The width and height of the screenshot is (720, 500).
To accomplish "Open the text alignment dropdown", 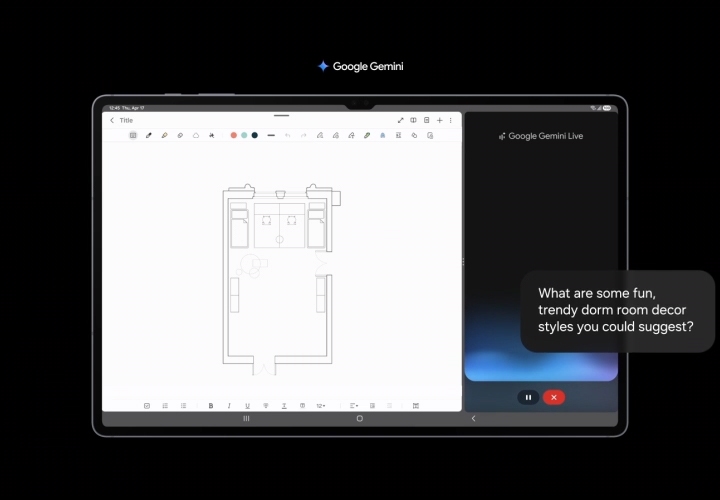I will (354, 406).
